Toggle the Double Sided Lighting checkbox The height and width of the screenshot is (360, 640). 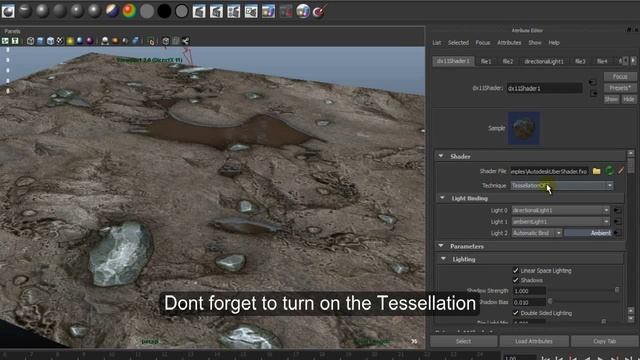pyautogui.click(x=516, y=313)
